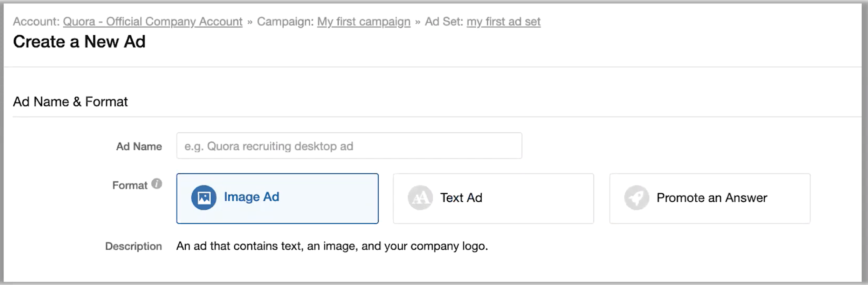Click the Create a New Ad heading
The height and width of the screenshot is (285, 868).
79,42
